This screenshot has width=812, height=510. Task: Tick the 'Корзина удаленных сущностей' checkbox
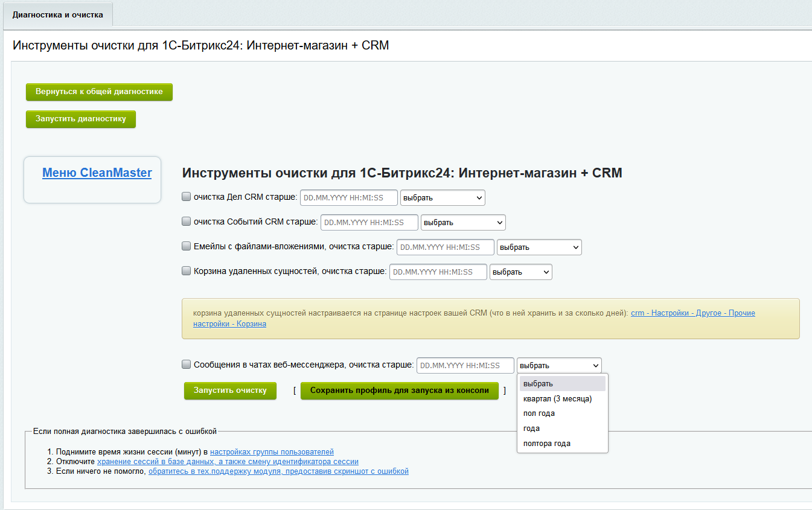[x=187, y=271]
